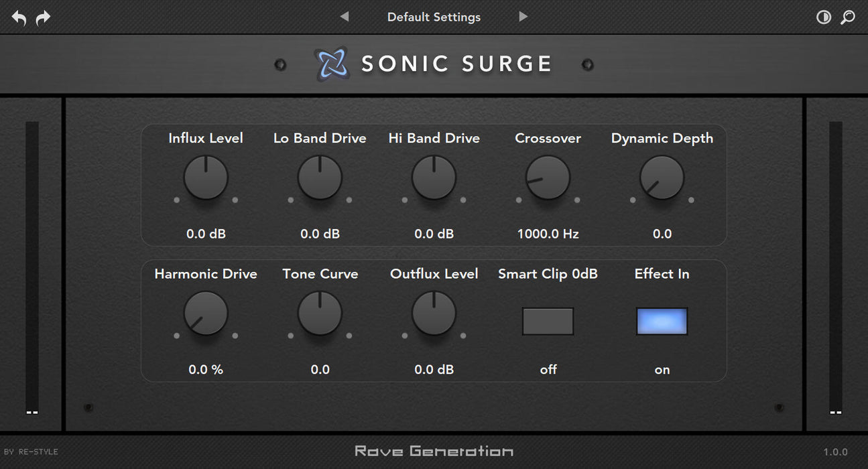Adjust the Harmonic Drive knob
This screenshot has height=469, width=868.
click(x=206, y=314)
